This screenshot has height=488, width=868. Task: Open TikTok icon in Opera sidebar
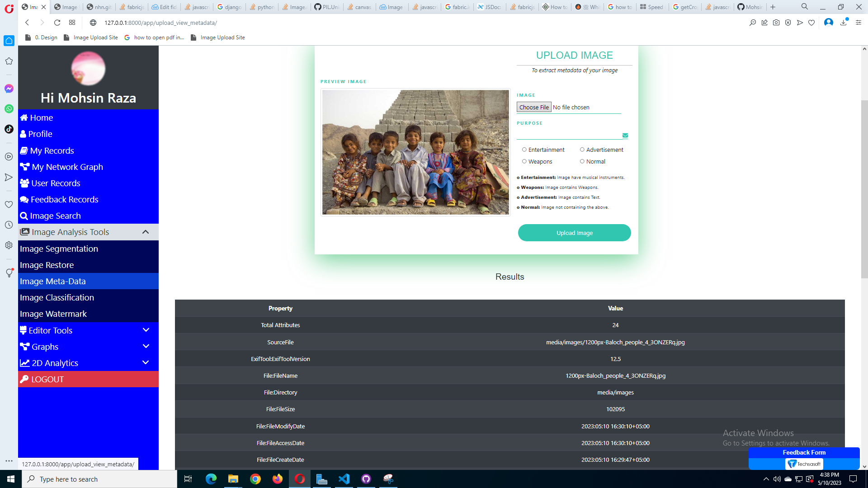pos(9,129)
